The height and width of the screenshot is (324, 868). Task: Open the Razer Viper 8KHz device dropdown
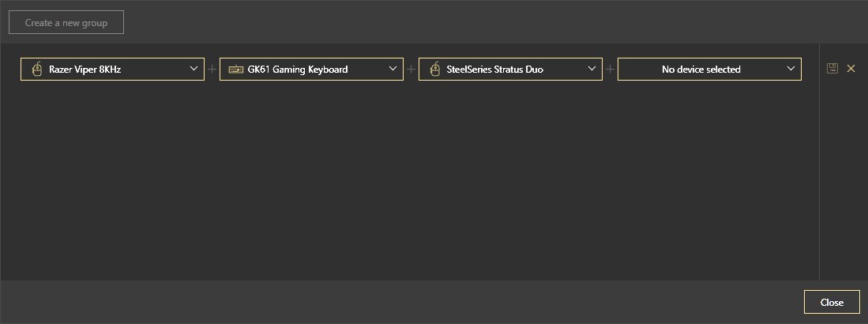(x=112, y=70)
